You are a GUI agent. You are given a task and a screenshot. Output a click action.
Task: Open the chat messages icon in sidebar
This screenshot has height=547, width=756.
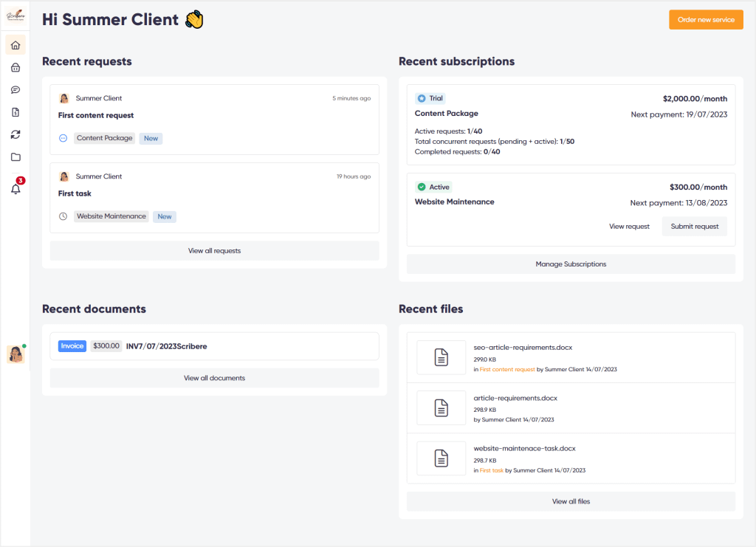coord(16,90)
